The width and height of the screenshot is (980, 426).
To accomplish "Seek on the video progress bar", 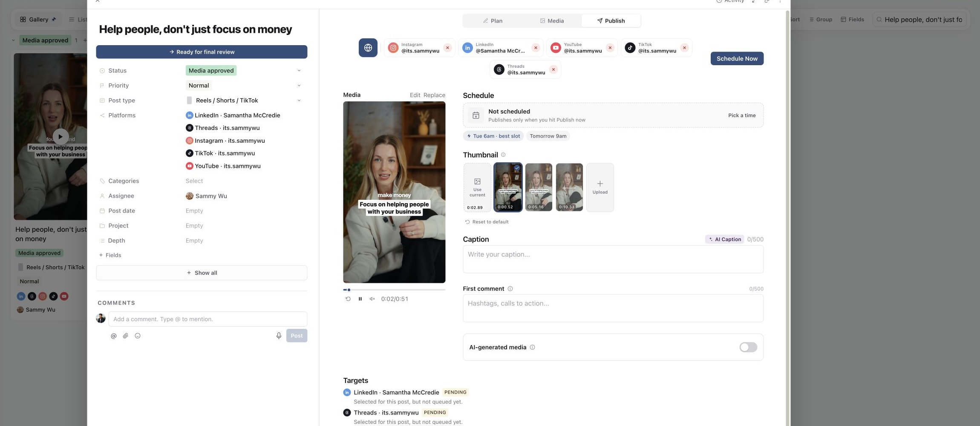I will [394, 290].
